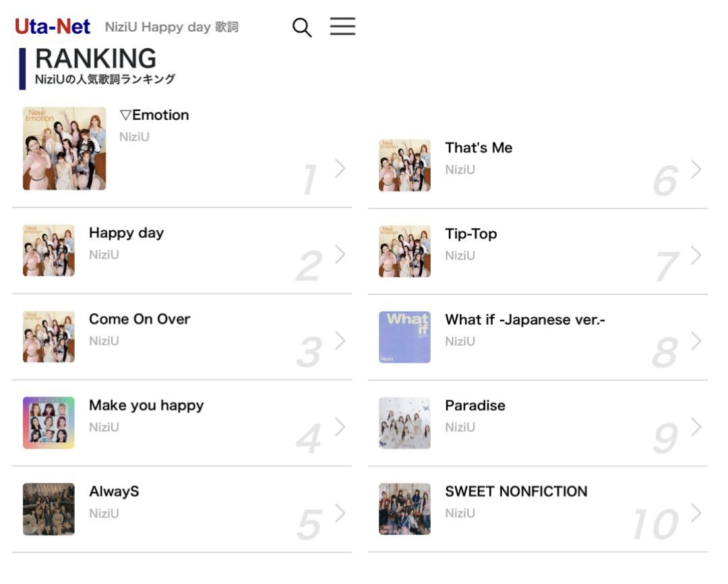Open the hamburger menu icon
The image size is (728, 584).
[342, 26]
